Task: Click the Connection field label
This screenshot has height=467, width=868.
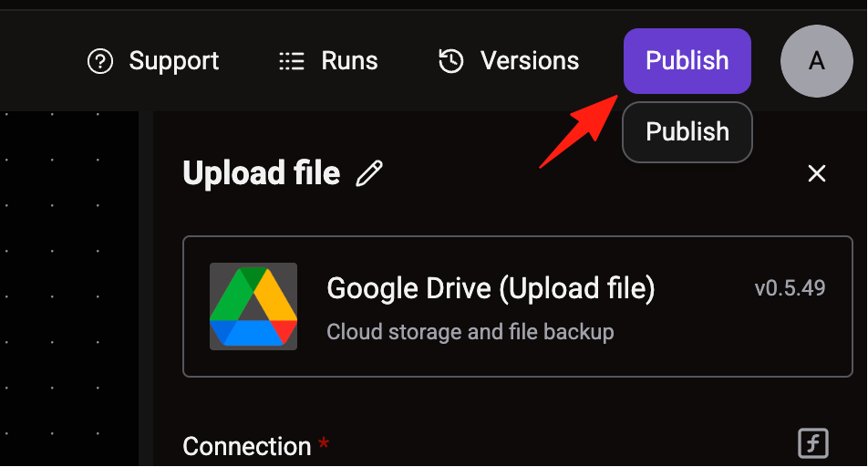Action: pyautogui.click(x=247, y=446)
